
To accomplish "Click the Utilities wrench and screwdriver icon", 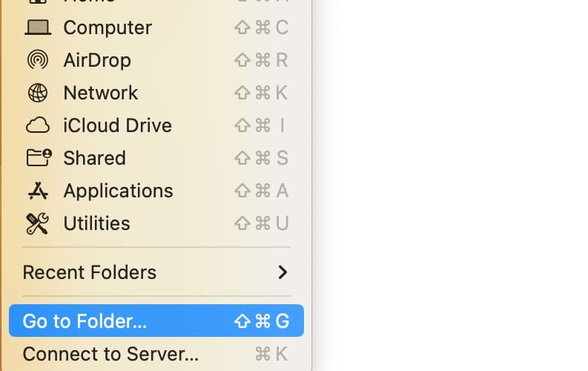I will [x=37, y=223].
